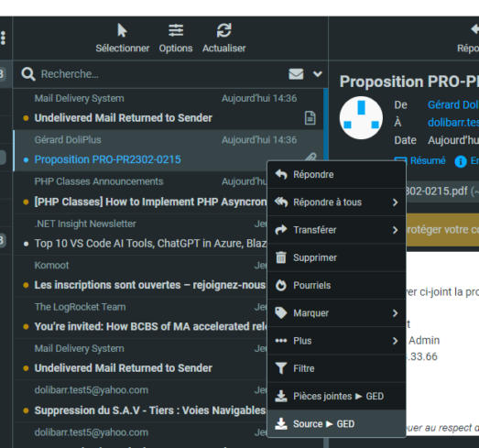479x448 pixels.
Task: Click the tag icon beside Marquer
Action: 281,313
